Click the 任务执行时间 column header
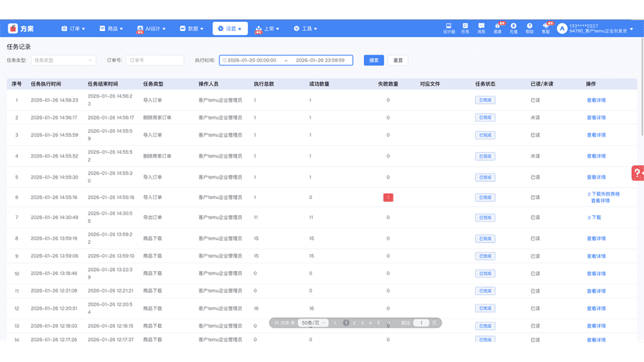The width and height of the screenshot is (644, 362). pos(46,84)
